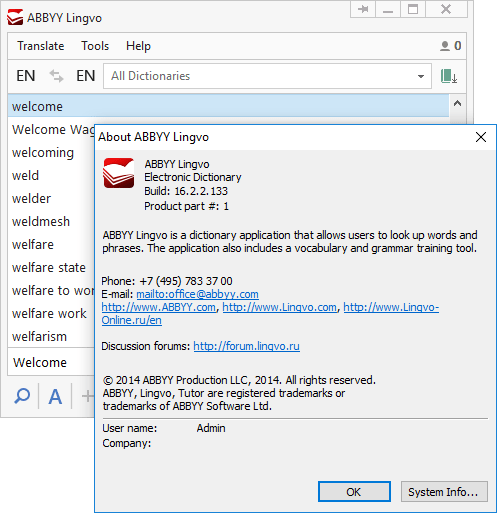
Task: Select the source language EN
Action: pyautogui.click(x=26, y=76)
